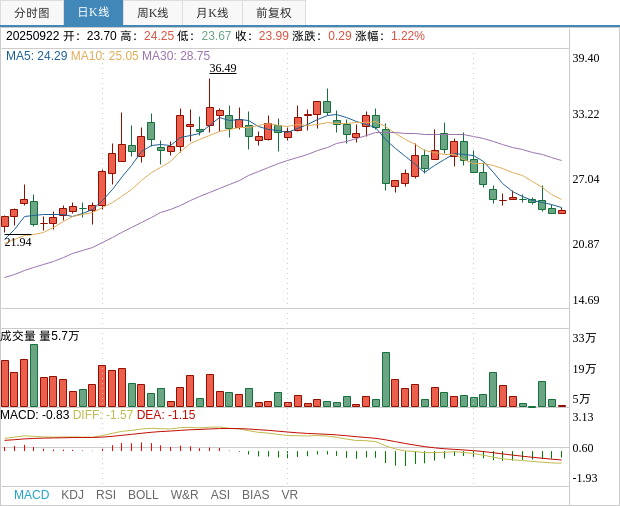Click the 14.69 price axis label
Image resolution: width=620 pixels, height=506 pixels.
point(586,300)
